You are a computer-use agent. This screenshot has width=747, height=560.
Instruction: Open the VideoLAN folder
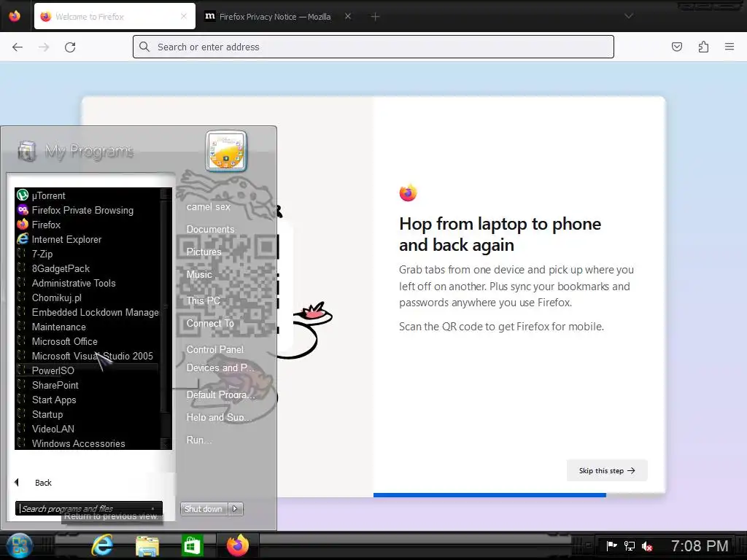[88, 429]
